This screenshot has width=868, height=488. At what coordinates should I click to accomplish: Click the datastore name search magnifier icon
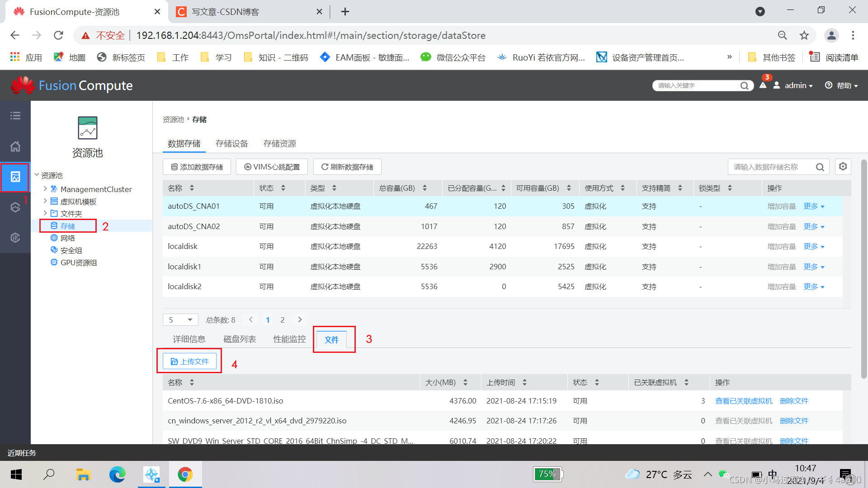coord(820,167)
